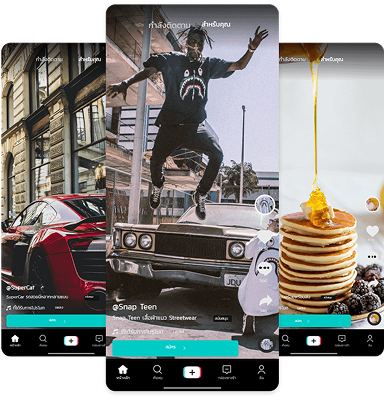This screenshot has width=384, height=400.
Task: Like the pancake video with heart icon
Action: coord(372,231)
